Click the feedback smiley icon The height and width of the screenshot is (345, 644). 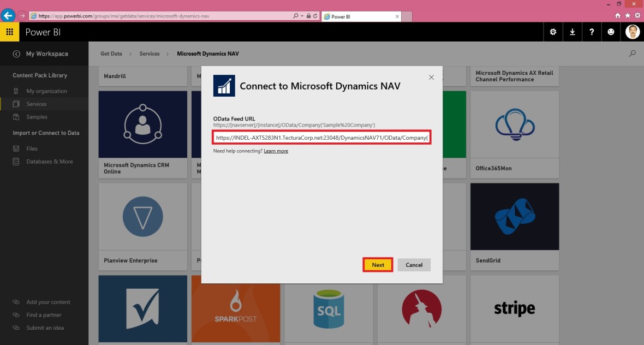611,32
